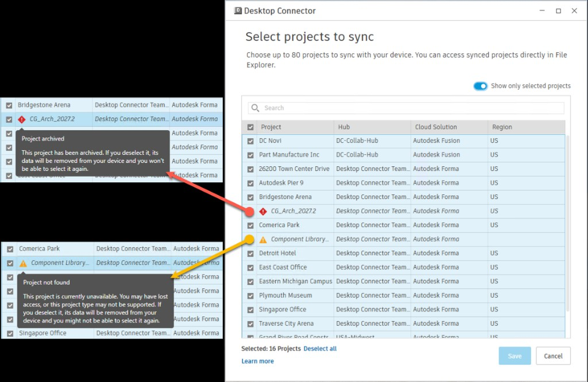Uncheck Eastern Michigan Campus checkbox
The width and height of the screenshot is (588, 382).
tap(250, 282)
